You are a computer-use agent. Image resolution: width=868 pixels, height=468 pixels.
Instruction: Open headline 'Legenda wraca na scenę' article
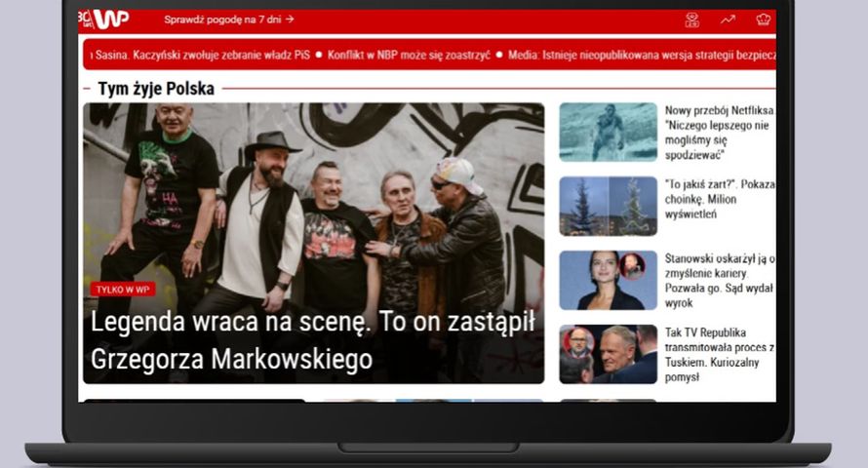pos(313,339)
